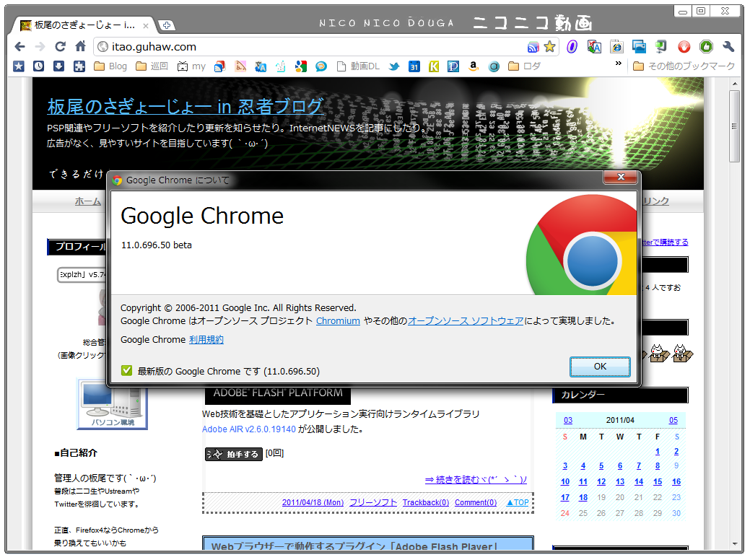750x560 pixels.
Task: Open the フリーソフト category link
Action: [x=373, y=502]
